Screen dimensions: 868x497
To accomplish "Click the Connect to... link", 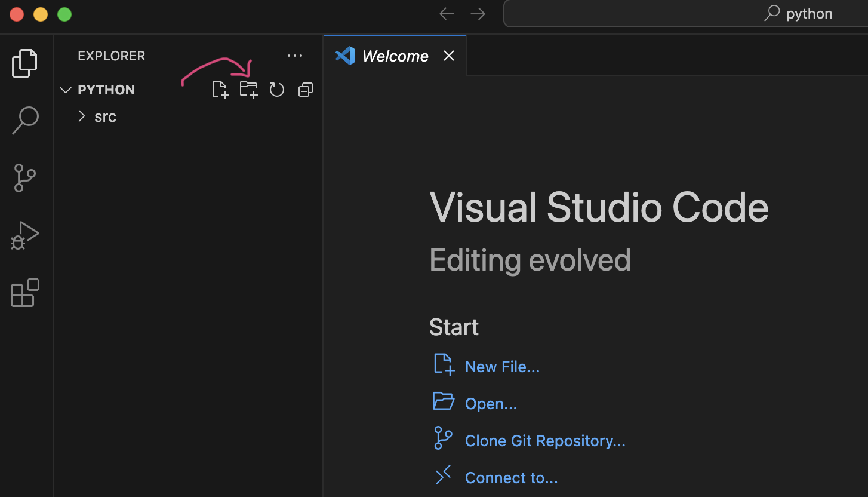I will pyautogui.click(x=511, y=478).
